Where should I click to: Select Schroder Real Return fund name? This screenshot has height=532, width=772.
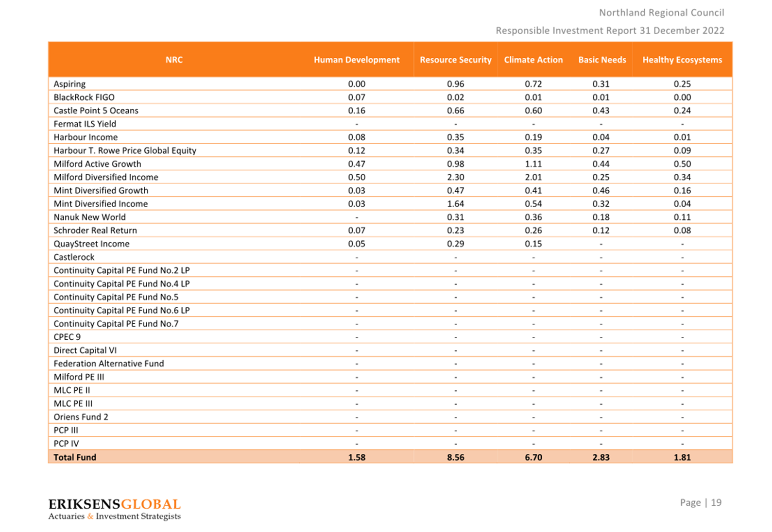95,231
